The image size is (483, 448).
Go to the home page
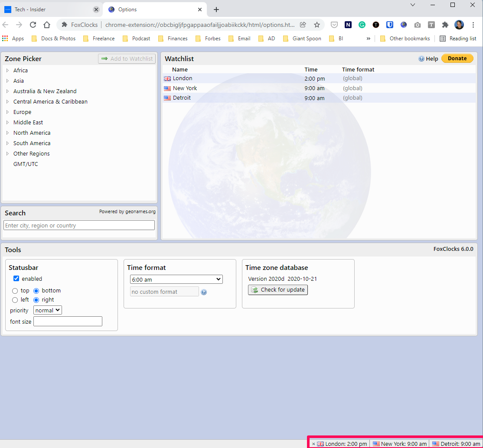[47, 25]
